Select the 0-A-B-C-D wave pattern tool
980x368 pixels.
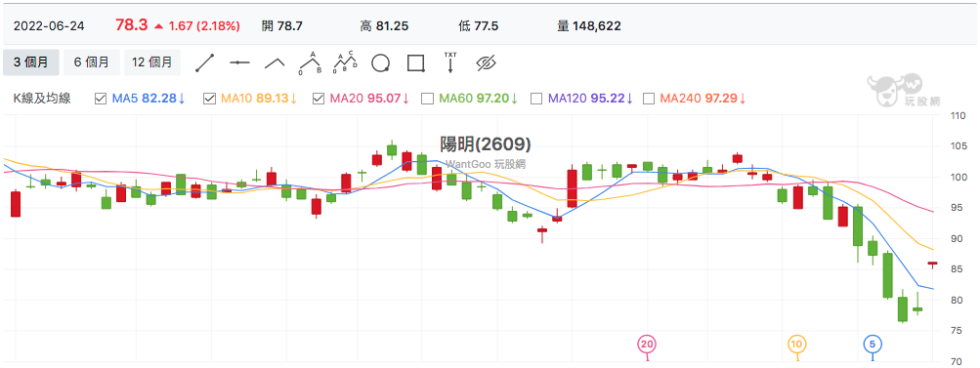tap(346, 63)
